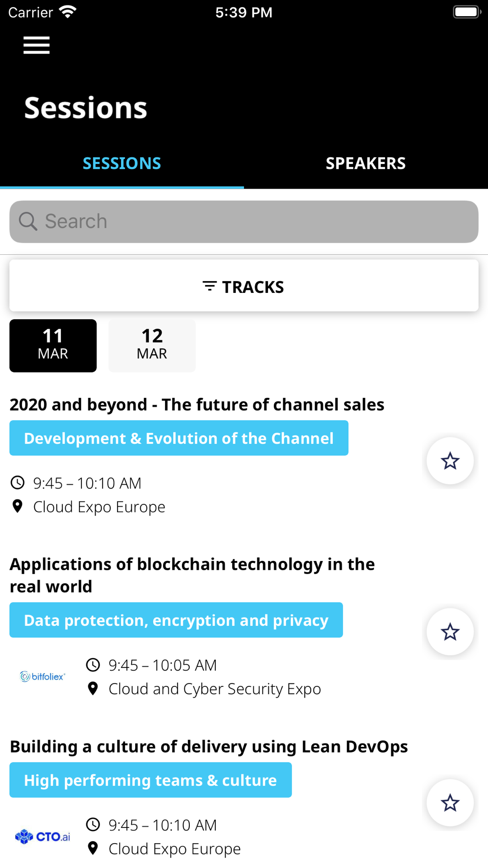Open Development & Evolution of the Channel track
This screenshot has height=868, width=488.
coord(179,438)
